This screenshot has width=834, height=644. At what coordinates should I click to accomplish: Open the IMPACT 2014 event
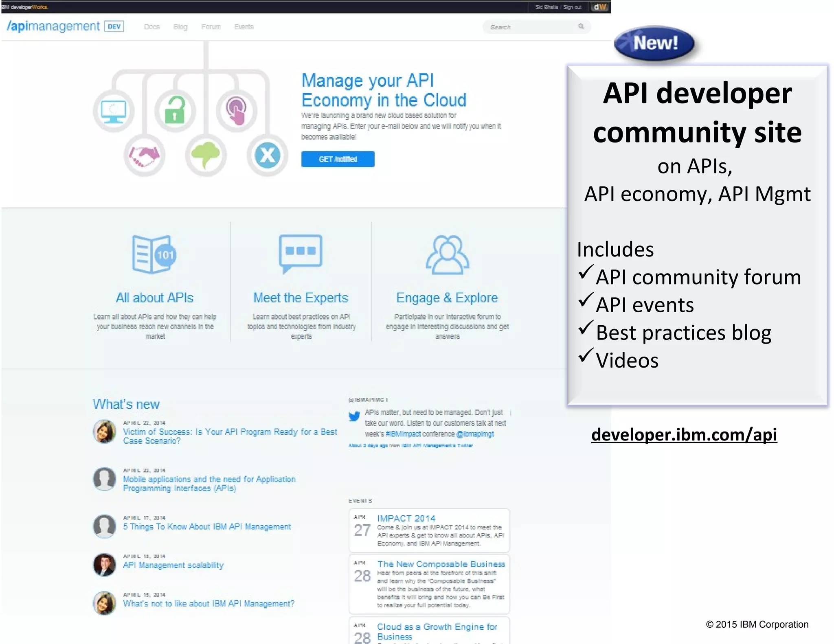click(406, 519)
